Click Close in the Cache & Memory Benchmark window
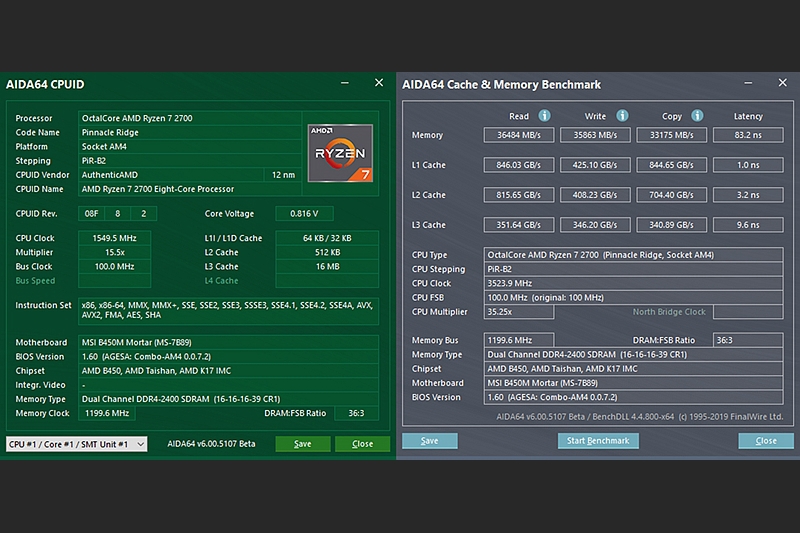The height and width of the screenshot is (533, 800). (766, 441)
